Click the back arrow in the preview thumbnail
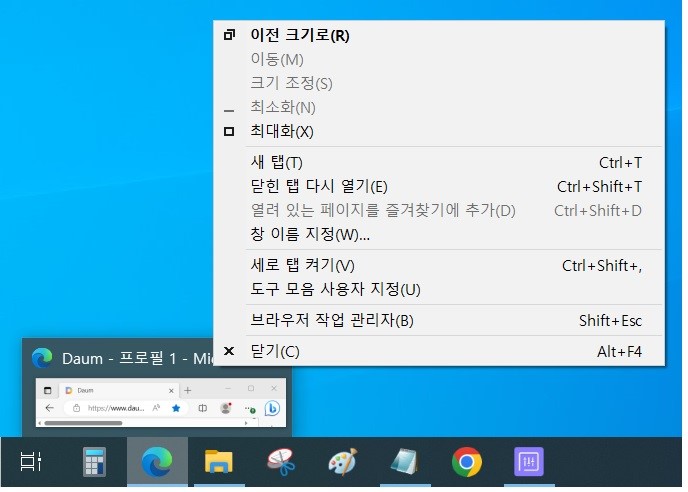688x492 pixels. [x=50, y=408]
